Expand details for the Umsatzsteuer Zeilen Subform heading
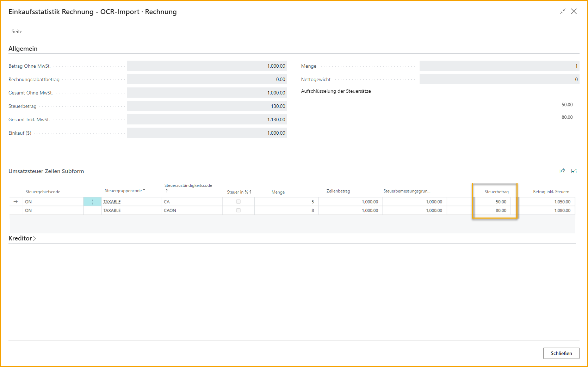 [46, 171]
